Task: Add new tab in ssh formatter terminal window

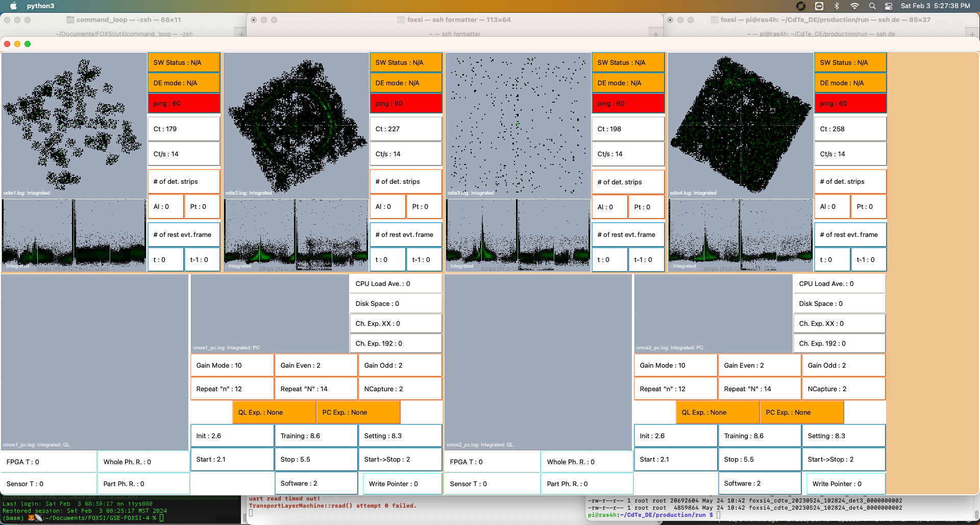Action: click(x=656, y=34)
